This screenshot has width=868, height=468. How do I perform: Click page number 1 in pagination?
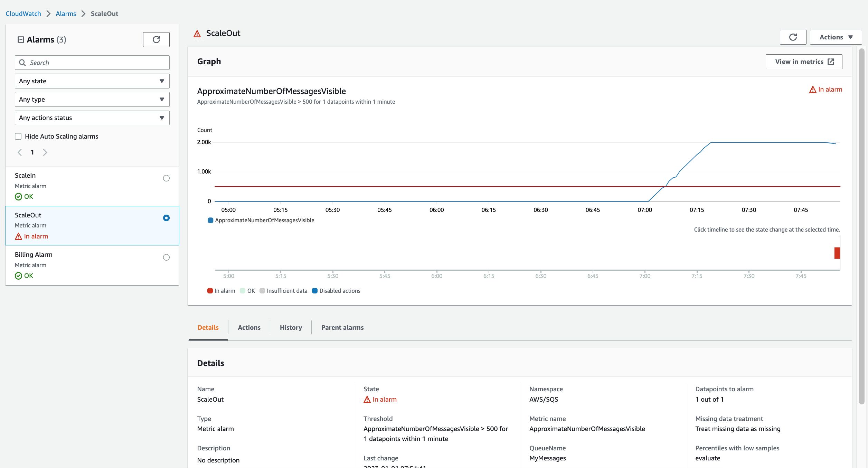coord(32,152)
